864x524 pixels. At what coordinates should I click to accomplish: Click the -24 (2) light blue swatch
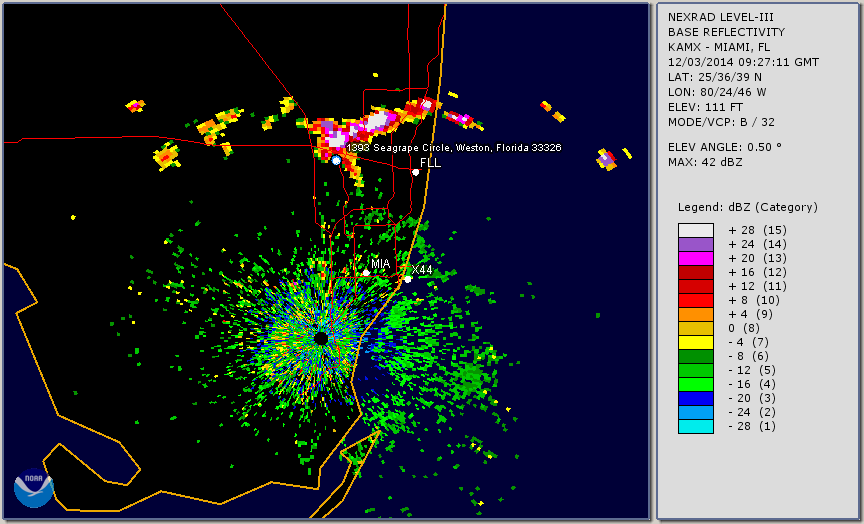(696, 413)
